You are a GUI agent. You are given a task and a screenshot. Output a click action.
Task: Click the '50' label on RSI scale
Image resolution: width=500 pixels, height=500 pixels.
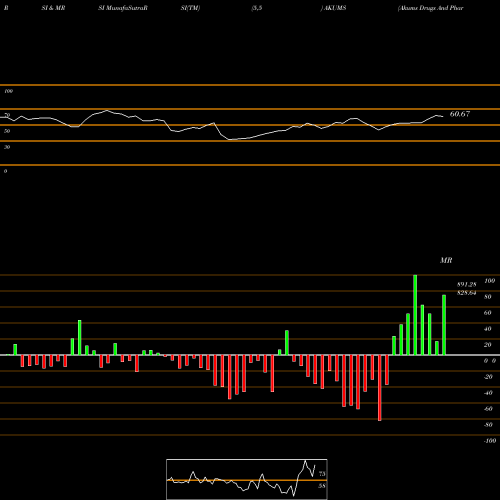pos(7,131)
